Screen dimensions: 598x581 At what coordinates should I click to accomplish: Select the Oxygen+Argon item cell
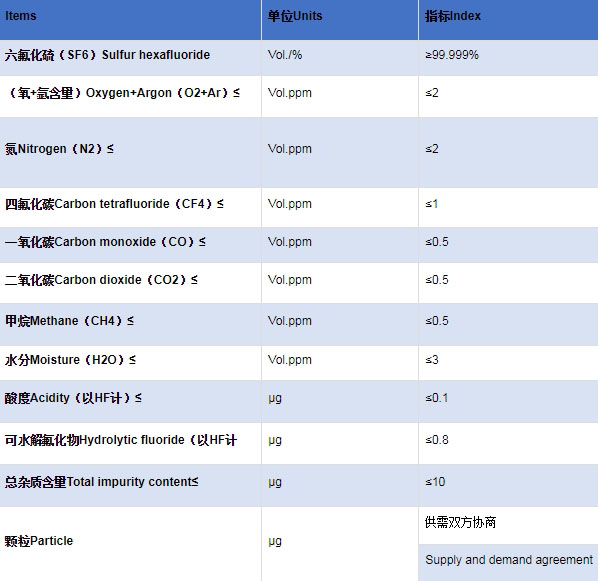[x=130, y=97]
